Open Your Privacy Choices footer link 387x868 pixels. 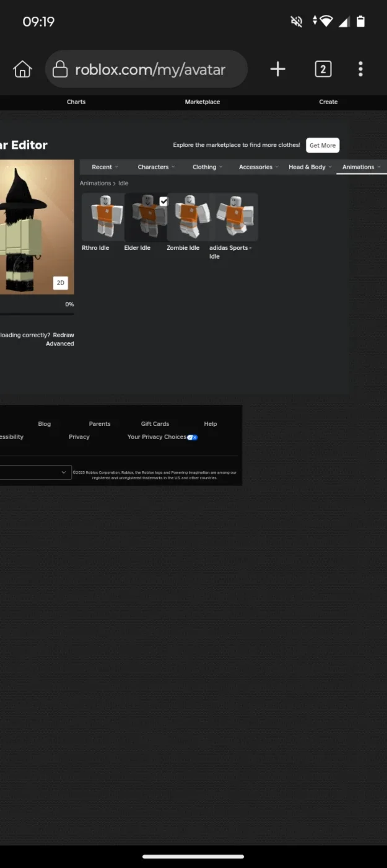pyautogui.click(x=162, y=437)
